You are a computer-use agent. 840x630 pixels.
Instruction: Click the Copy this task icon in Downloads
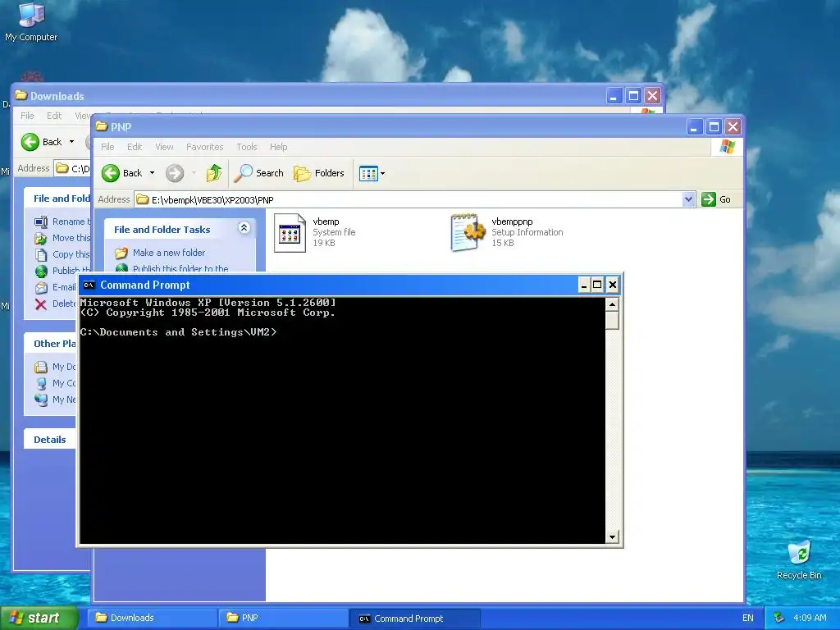[x=41, y=254]
